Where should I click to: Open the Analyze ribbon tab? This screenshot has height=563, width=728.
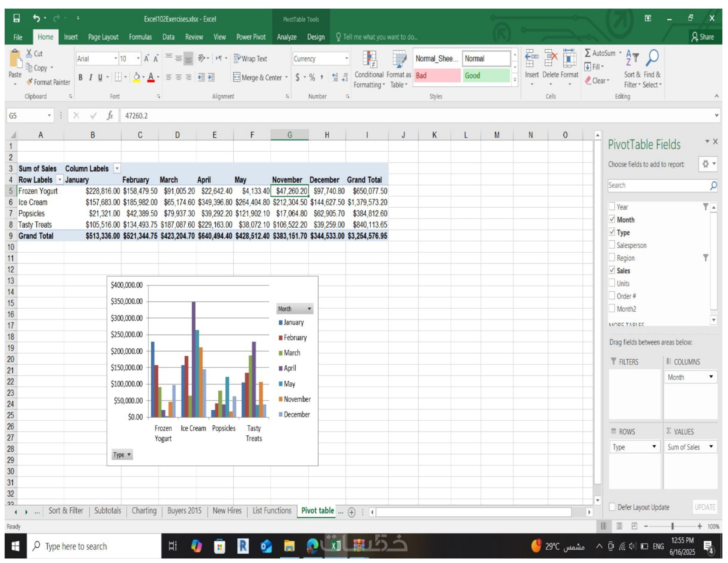pos(286,37)
